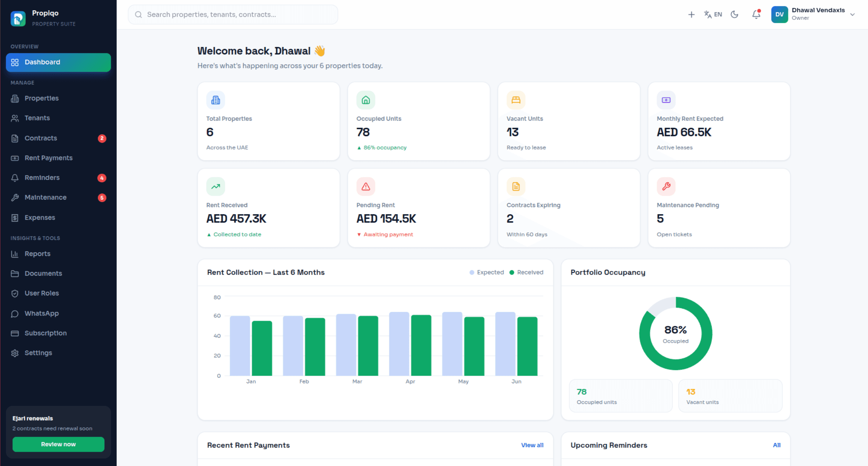Click the Contracts badge showing 2
Viewport: 868px width, 466px height.
102,138
